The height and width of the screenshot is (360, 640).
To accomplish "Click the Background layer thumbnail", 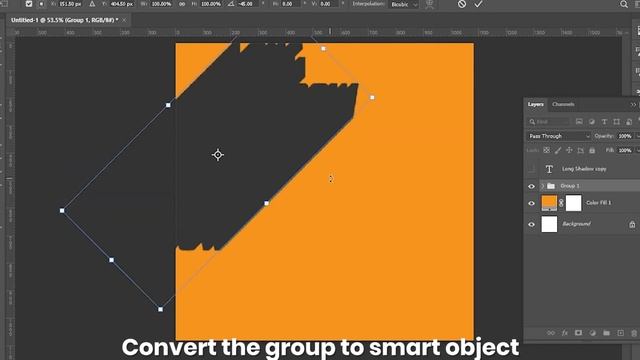I will pos(549,224).
